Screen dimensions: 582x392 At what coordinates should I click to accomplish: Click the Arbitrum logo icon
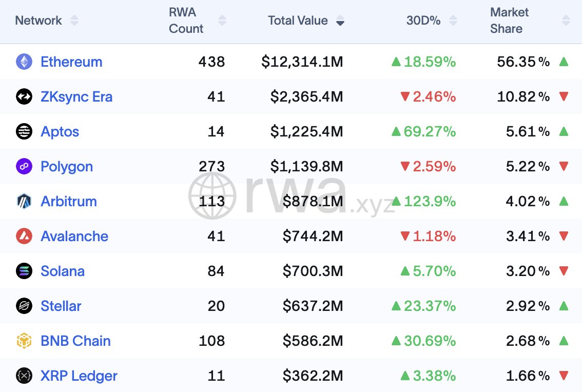tap(24, 202)
